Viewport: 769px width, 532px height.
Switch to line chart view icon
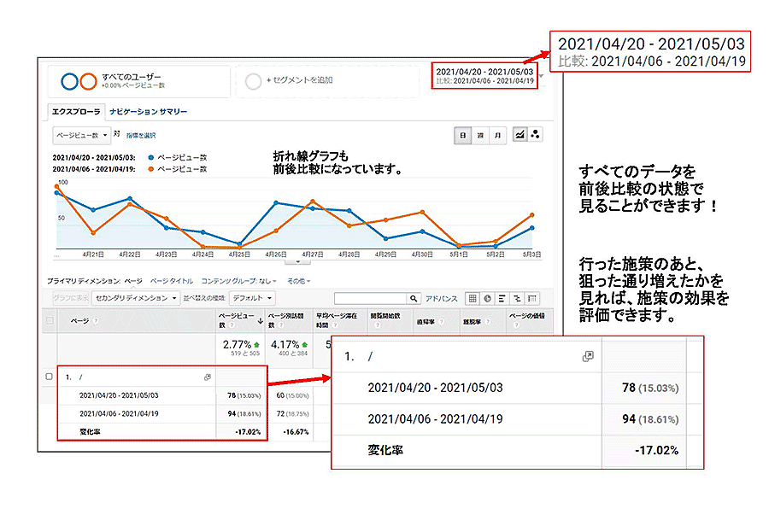tap(520, 135)
